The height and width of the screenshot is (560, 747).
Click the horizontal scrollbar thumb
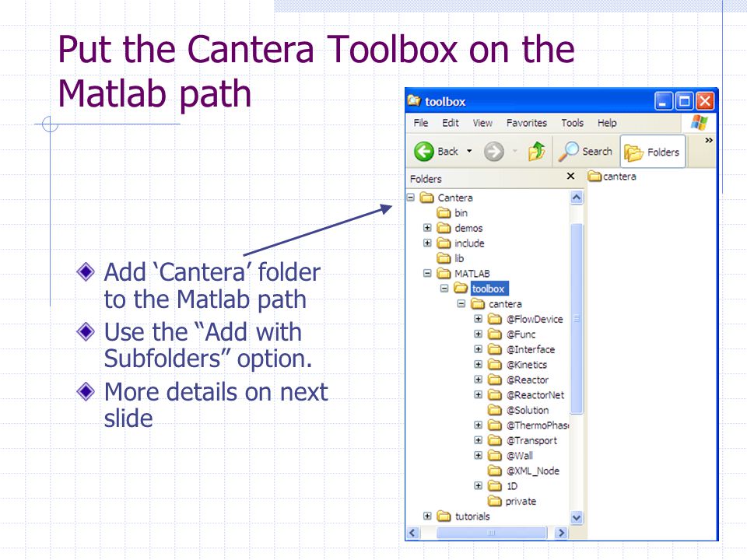[x=491, y=533]
